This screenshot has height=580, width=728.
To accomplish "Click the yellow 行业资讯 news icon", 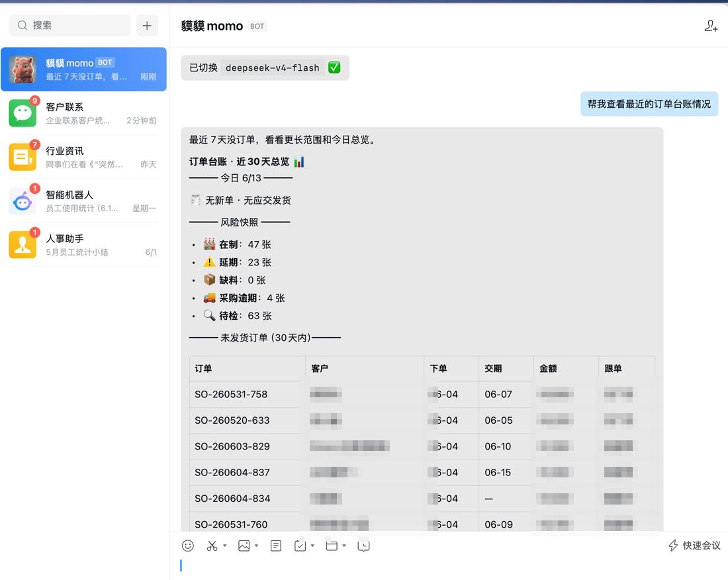I will pos(23,157).
